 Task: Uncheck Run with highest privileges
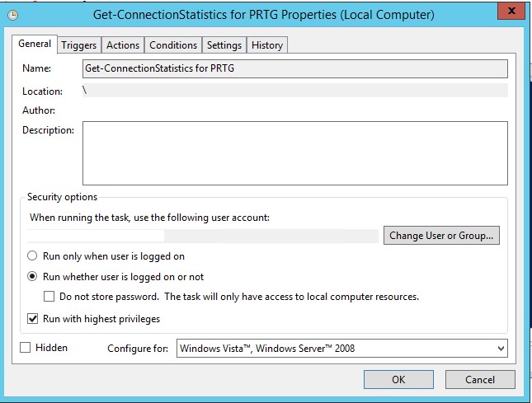tap(34, 319)
